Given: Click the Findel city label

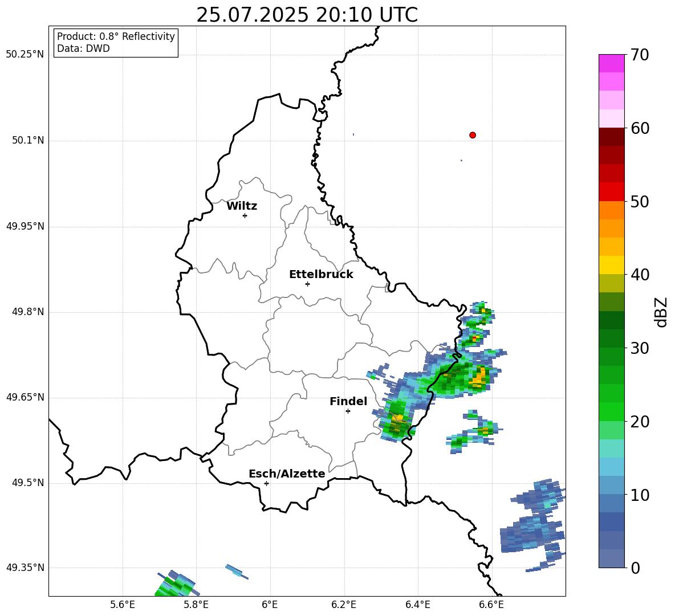Looking at the screenshot, I should coord(348,401).
